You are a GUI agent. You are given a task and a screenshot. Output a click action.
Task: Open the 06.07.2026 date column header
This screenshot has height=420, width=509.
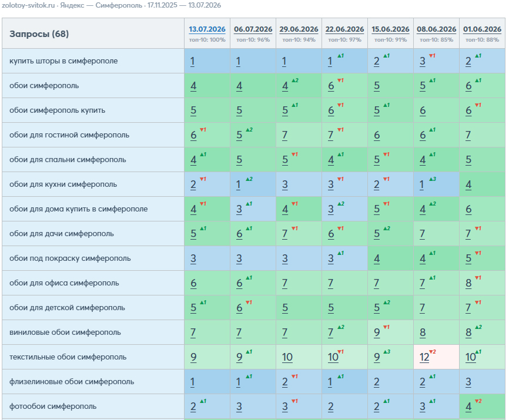[x=253, y=29]
